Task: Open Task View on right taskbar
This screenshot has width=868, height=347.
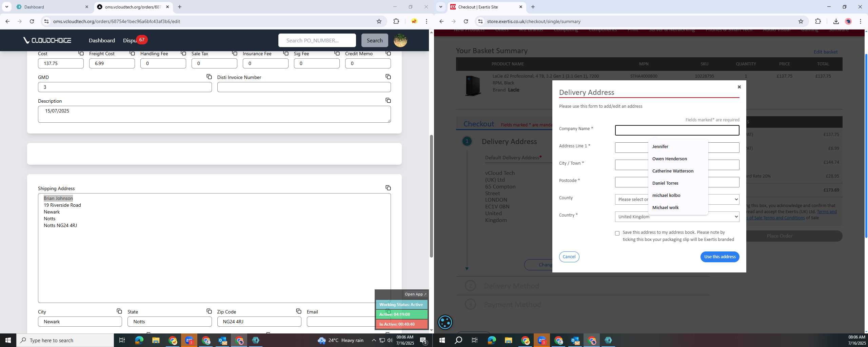Action: point(475,340)
